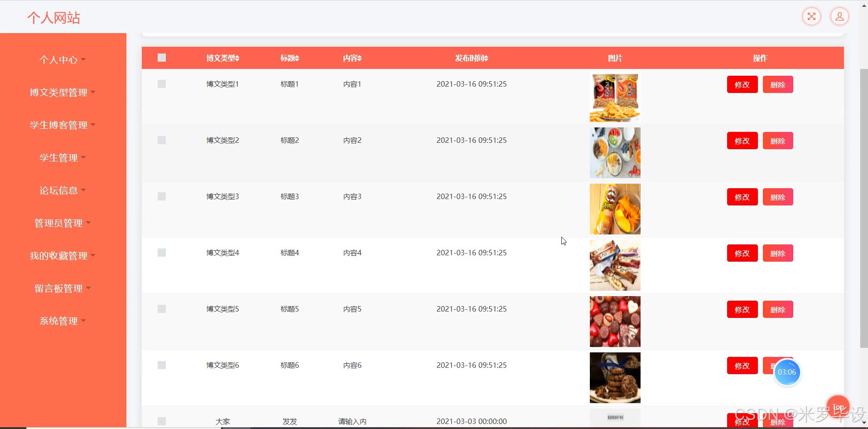Expand the 博文类型管理 sidebar menu

pyautogui.click(x=63, y=93)
